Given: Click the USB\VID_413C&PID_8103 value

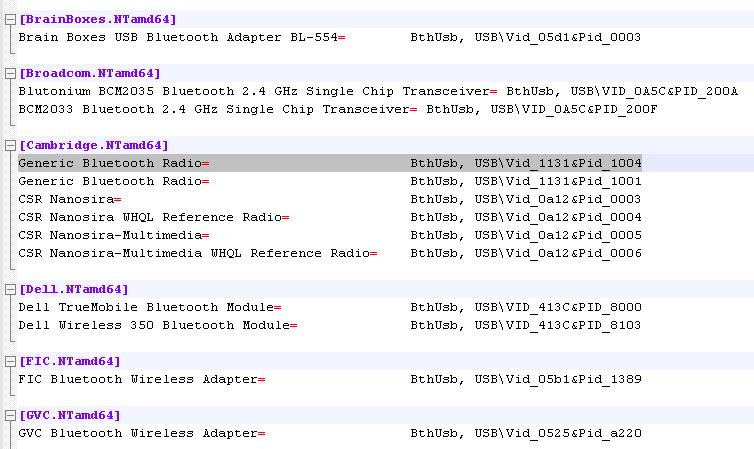Looking at the screenshot, I should coord(558,325).
